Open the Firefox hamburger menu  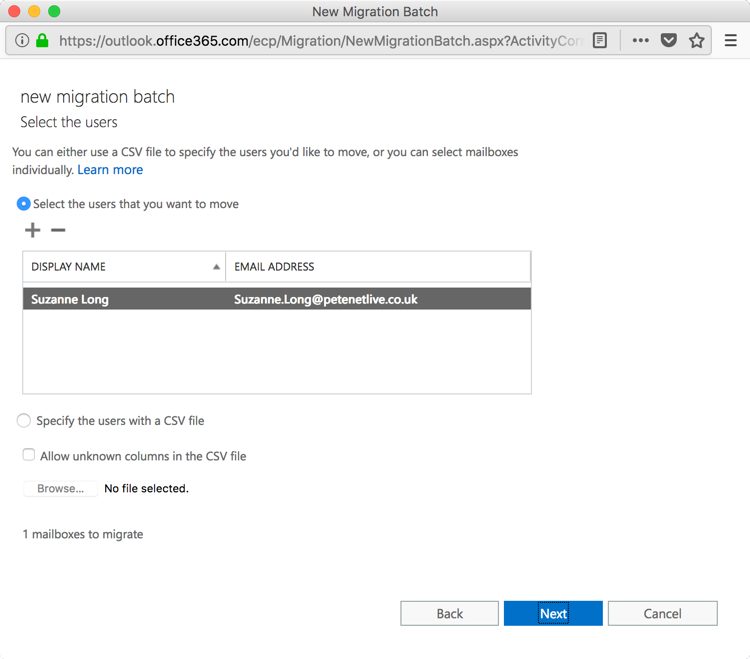point(730,41)
